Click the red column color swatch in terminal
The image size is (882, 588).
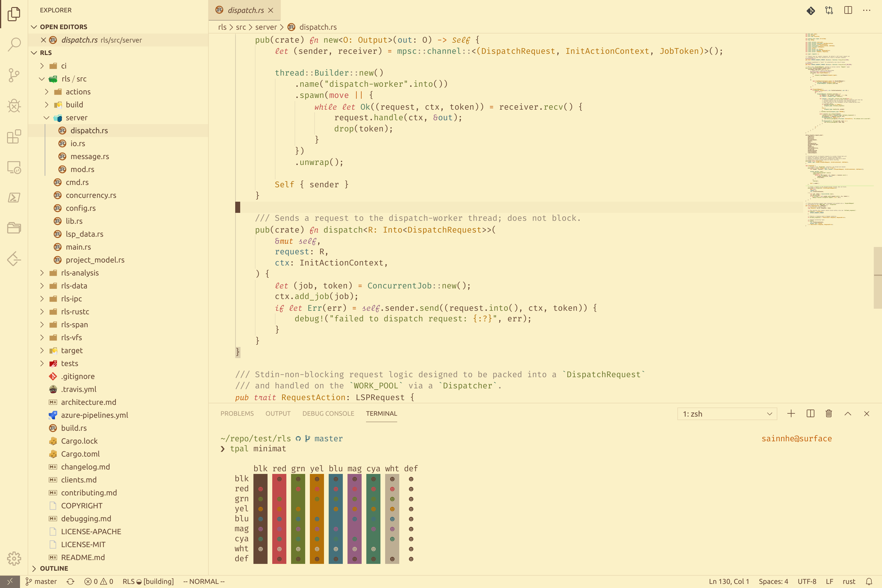279,519
